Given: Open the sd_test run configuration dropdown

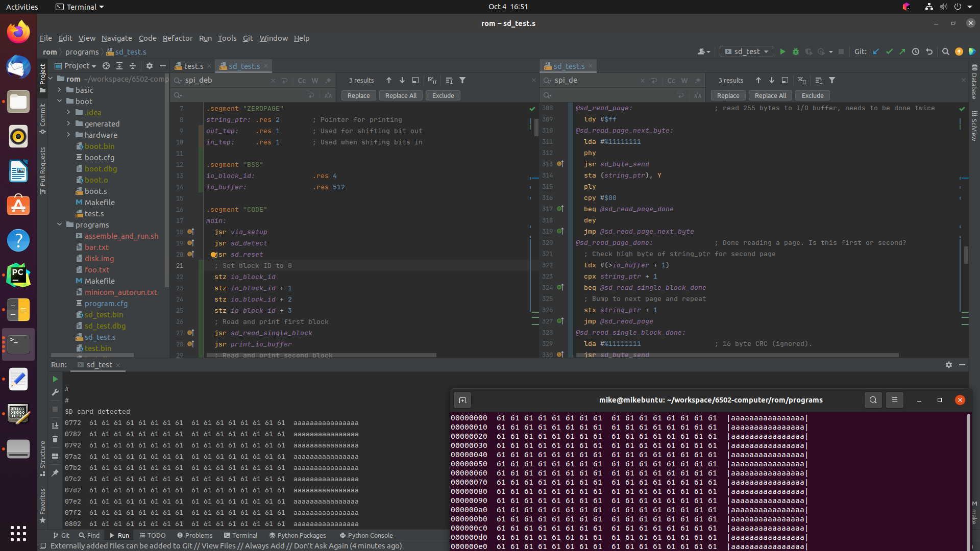Looking at the screenshot, I should pyautogui.click(x=746, y=52).
